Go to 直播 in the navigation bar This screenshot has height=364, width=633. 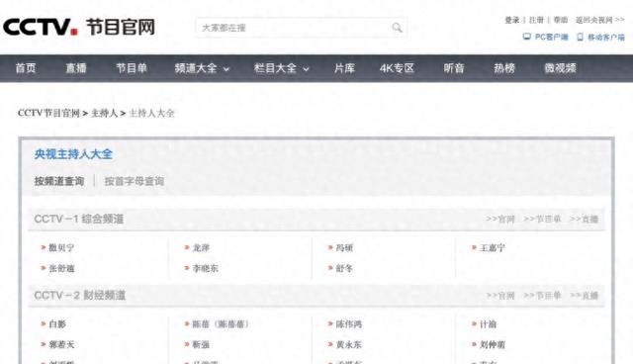(76, 68)
